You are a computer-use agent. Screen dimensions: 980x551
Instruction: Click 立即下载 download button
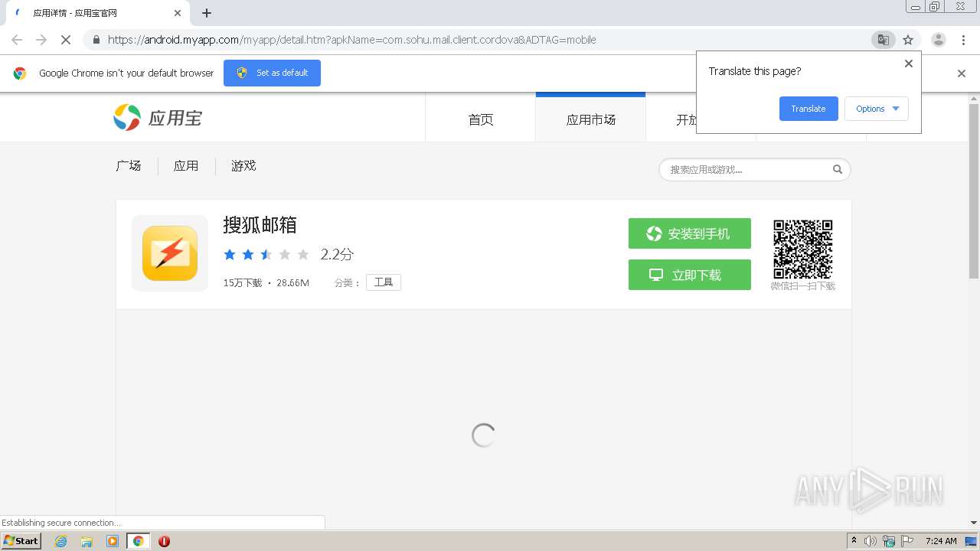tap(690, 275)
